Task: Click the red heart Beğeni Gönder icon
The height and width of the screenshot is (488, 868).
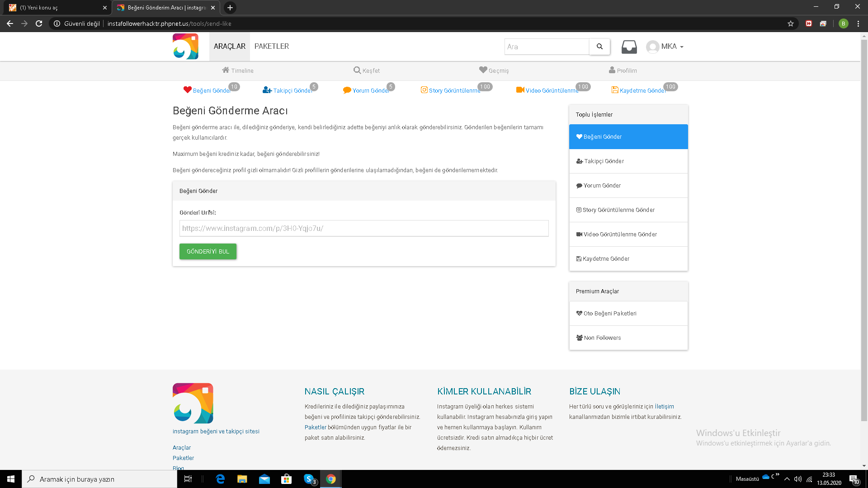Action: pos(188,89)
